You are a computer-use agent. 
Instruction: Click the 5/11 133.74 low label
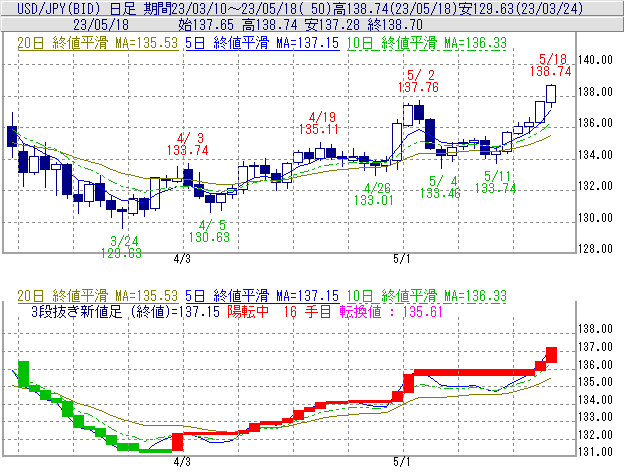[495, 182]
